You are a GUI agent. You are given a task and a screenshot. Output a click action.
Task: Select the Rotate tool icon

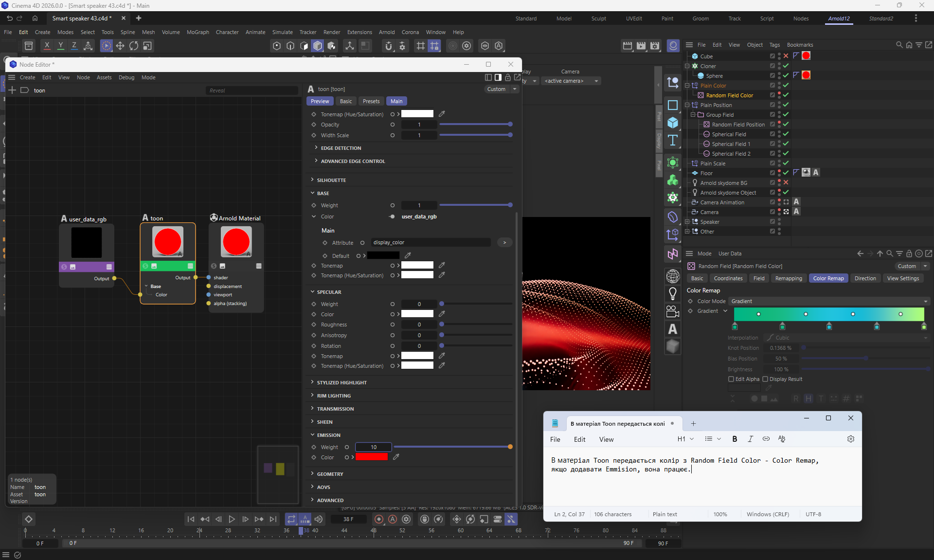(x=134, y=46)
